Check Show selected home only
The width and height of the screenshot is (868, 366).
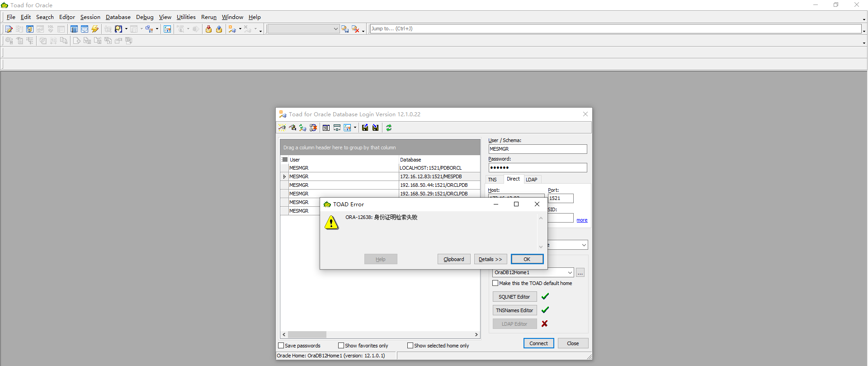pyautogui.click(x=410, y=346)
